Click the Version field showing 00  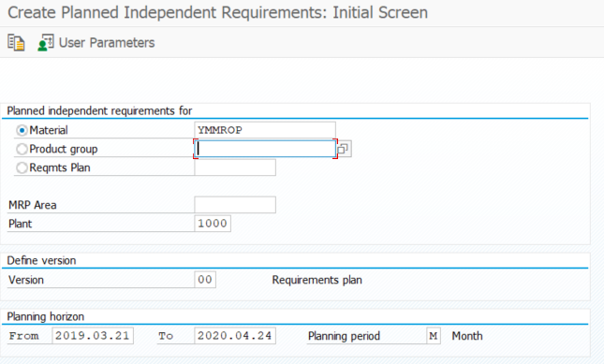click(205, 280)
